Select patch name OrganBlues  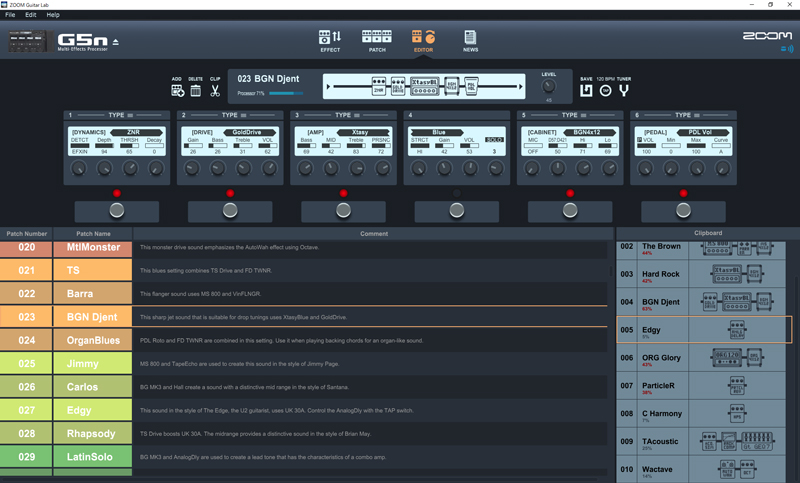(93, 340)
